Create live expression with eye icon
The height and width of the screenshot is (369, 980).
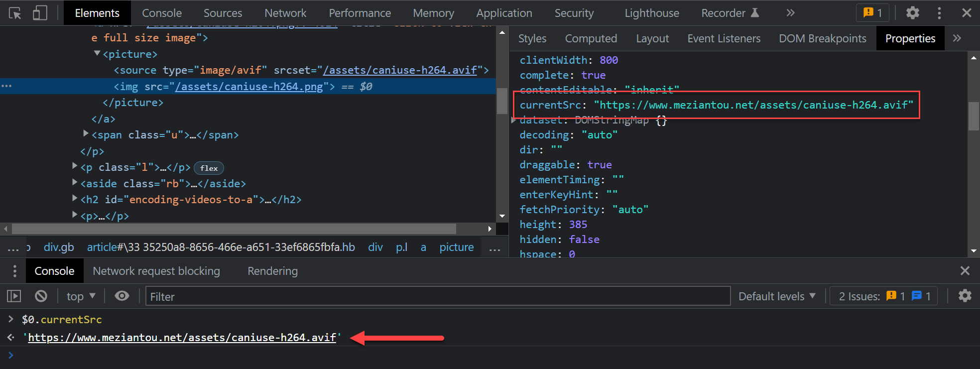click(122, 296)
